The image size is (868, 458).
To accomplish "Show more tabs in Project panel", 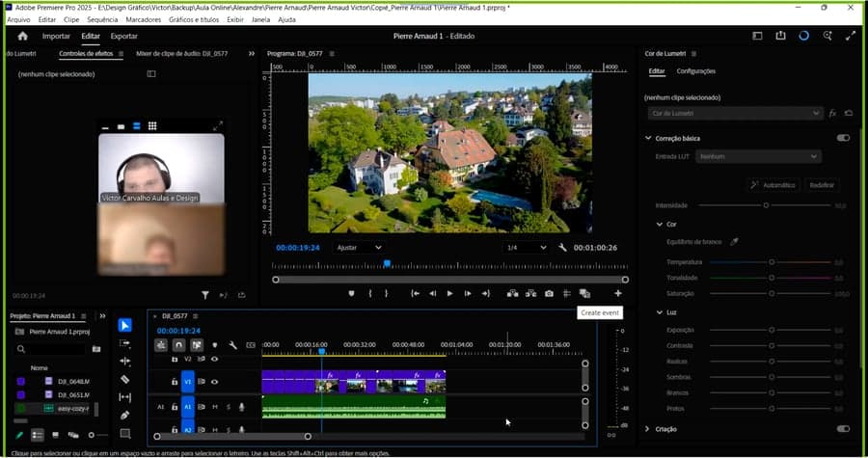I will point(102,316).
